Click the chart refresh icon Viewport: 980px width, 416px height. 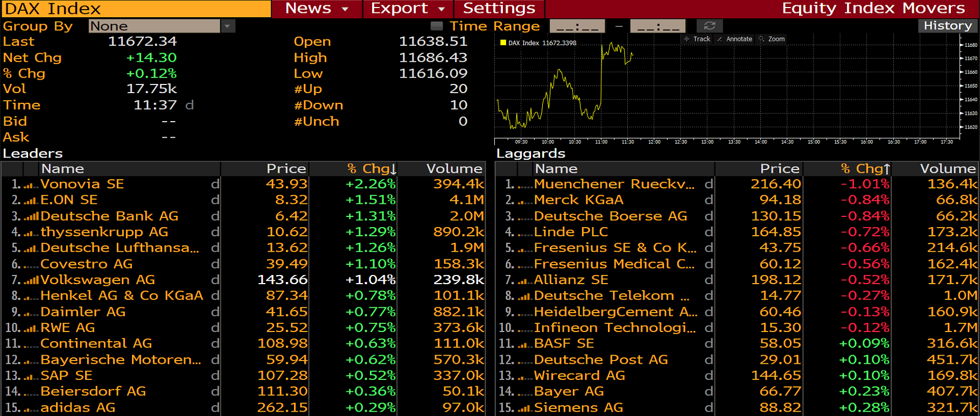[x=709, y=26]
